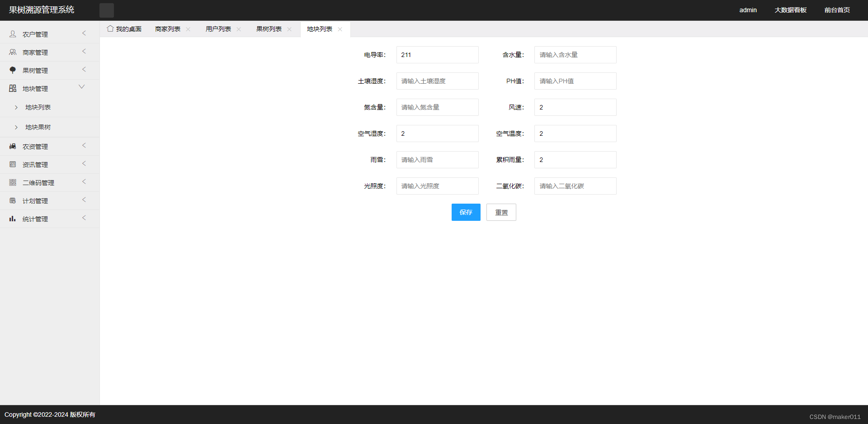Viewport: 868px width, 424px height.
Task: Expand the 商家管理 menu arrow
Action: pos(84,52)
